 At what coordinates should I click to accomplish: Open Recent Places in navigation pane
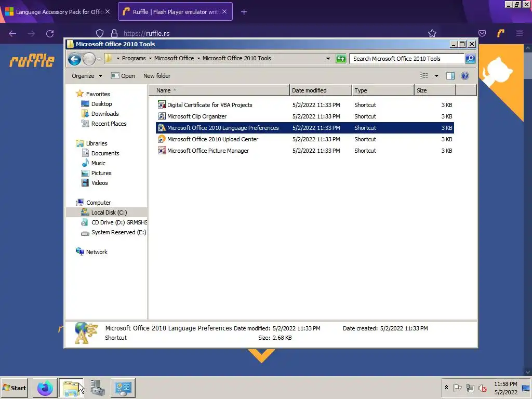[x=109, y=124]
